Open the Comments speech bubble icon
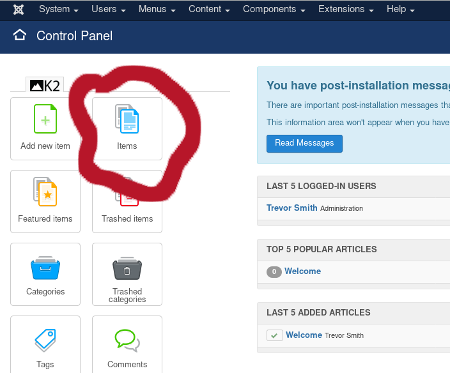The width and height of the screenshot is (450, 373). tap(127, 340)
